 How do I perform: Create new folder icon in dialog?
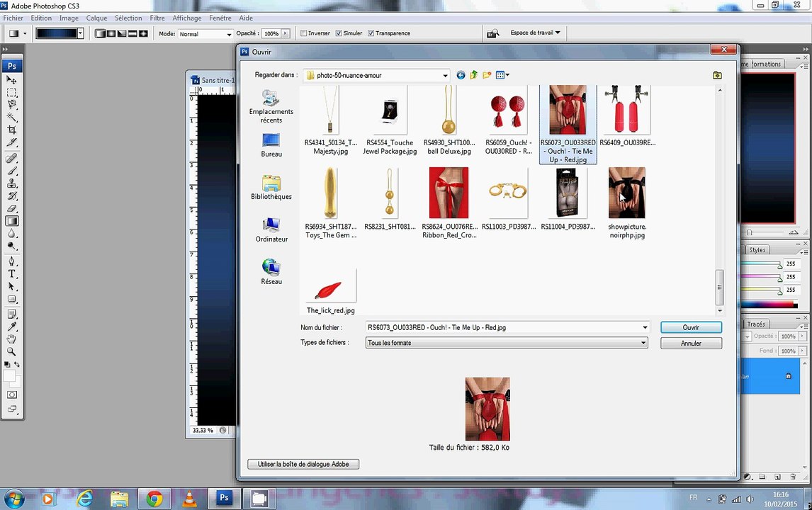(487, 75)
